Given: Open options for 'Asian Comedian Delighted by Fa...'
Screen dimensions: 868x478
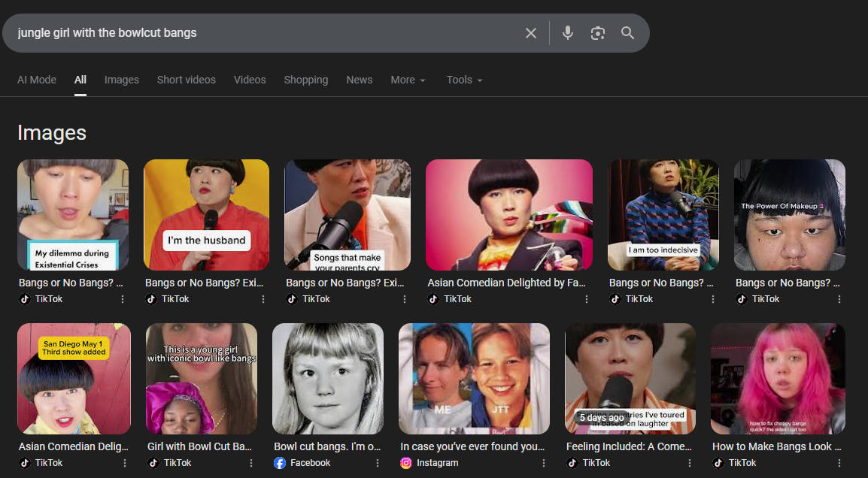Looking at the screenshot, I should point(586,299).
